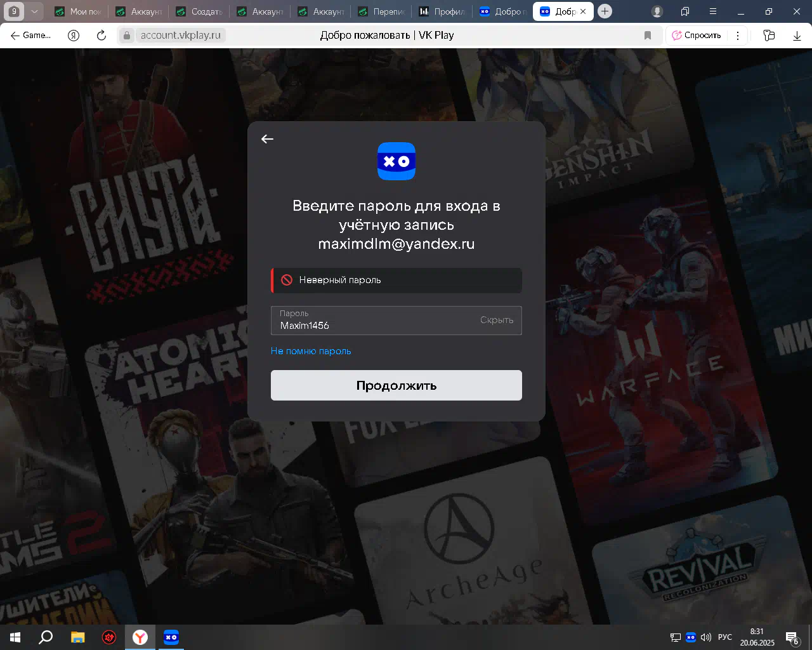Click the lock site security icon

click(x=127, y=36)
